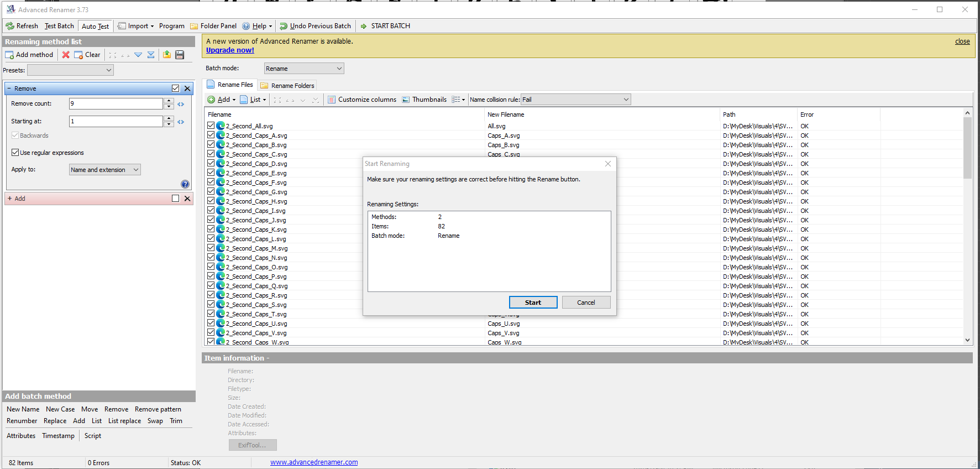
Task: Increase the Starting at value with up arrow
Action: [x=169, y=118]
